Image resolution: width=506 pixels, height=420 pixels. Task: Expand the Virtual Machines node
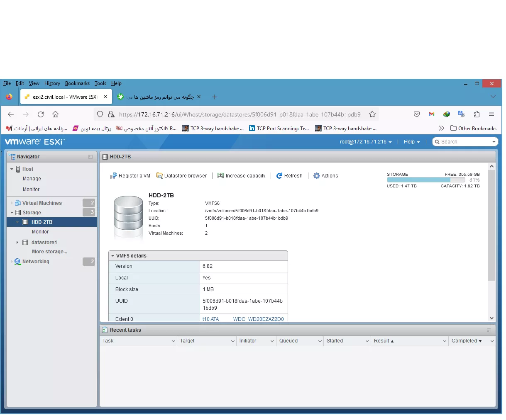(x=12, y=203)
